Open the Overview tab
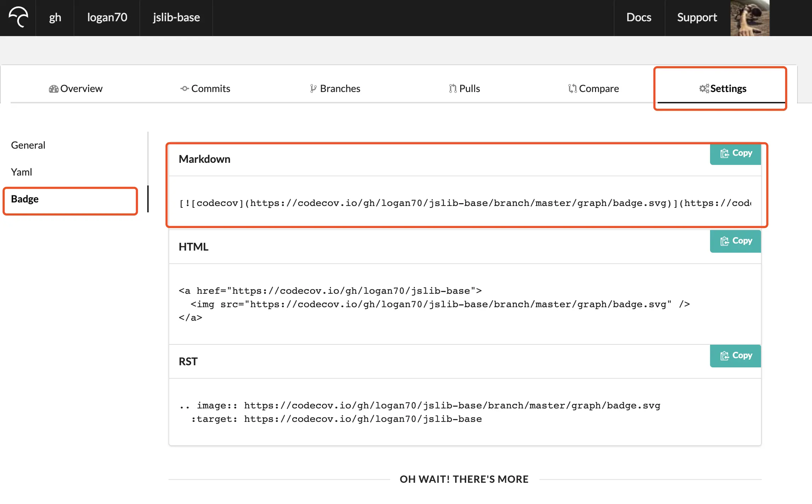The height and width of the screenshot is (504, 812). point(75,88)
